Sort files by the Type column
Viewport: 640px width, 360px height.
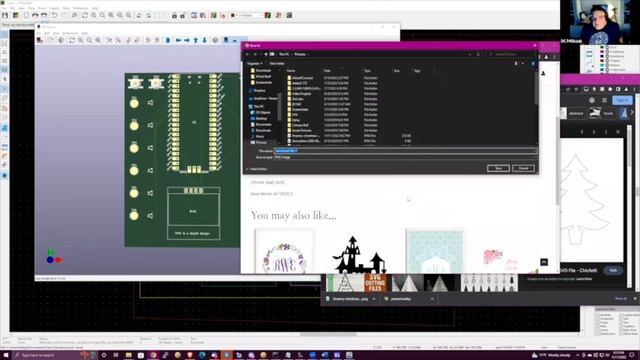(x=367, y=71)
